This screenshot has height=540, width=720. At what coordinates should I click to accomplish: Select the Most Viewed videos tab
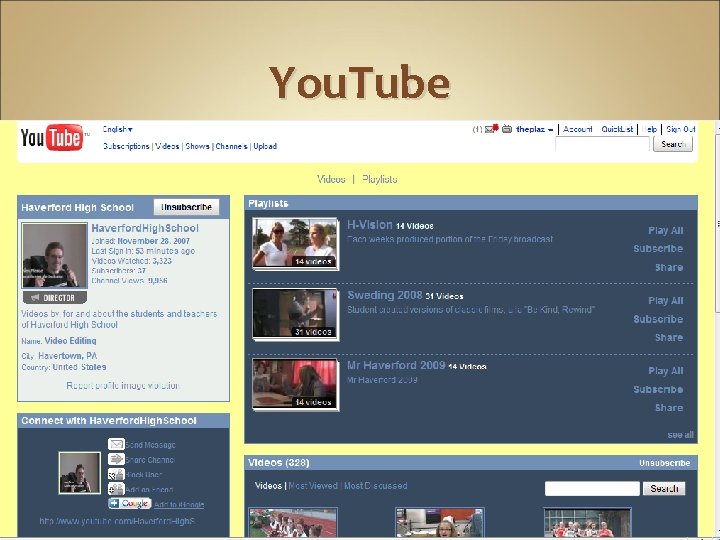tap(313, 486)
